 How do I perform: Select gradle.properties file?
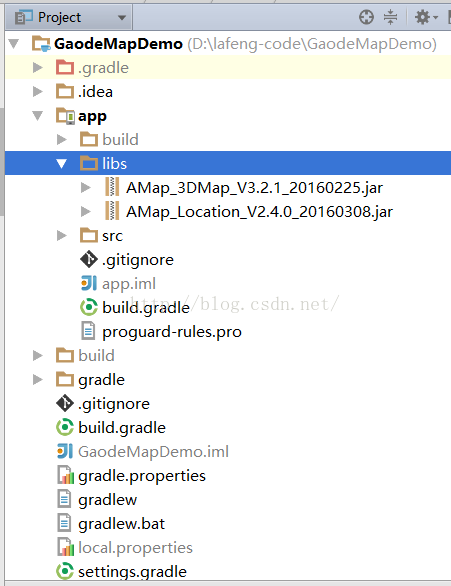(142, 476)
